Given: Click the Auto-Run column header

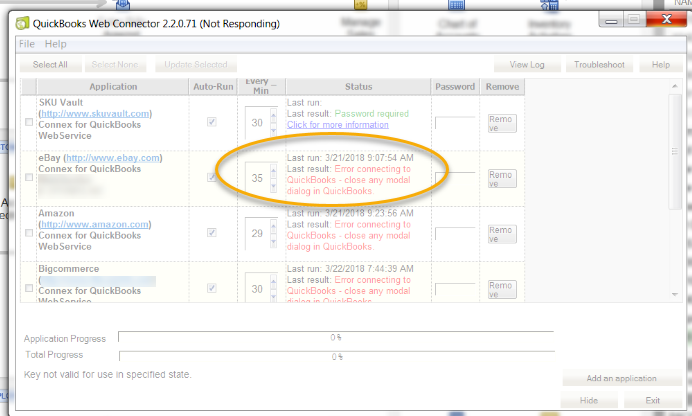Looking at the screenshot, I should click(213, 86).
